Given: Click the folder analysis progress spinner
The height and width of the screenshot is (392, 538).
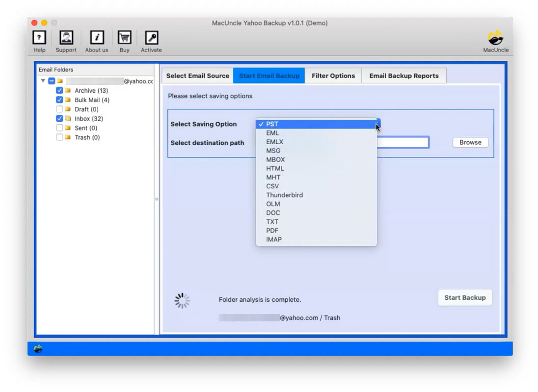Looking at the screenshot, I should pyautogui.click(x=182, y=299).
